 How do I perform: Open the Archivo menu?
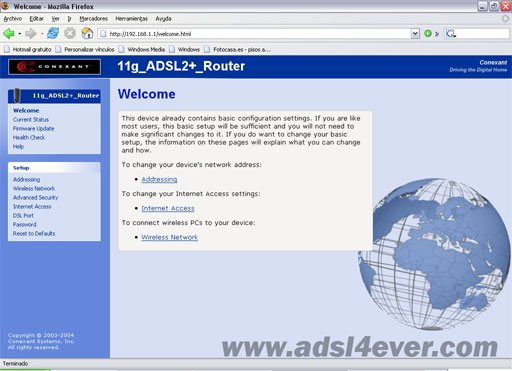13,19
